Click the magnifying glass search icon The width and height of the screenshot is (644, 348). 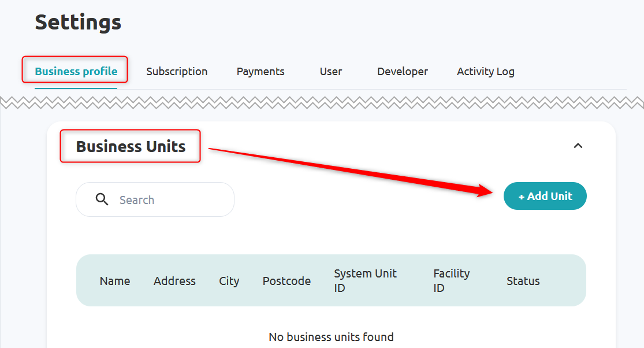coord(102,200)
